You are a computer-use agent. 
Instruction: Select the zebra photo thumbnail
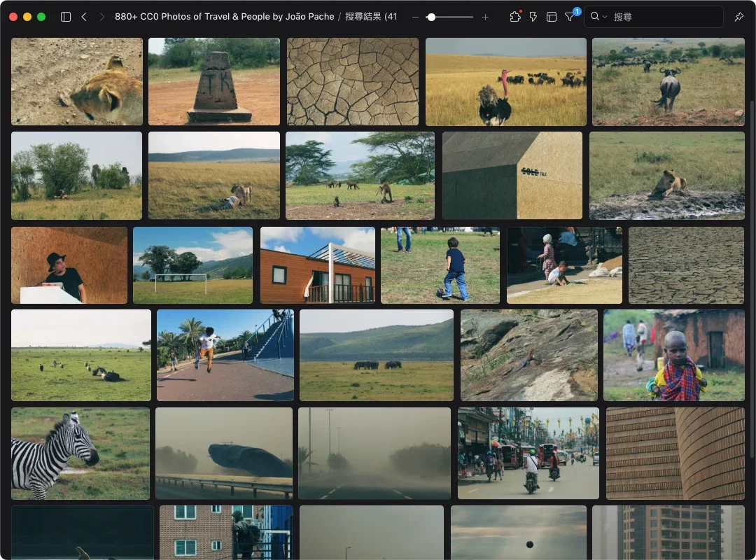coord(80,454)
